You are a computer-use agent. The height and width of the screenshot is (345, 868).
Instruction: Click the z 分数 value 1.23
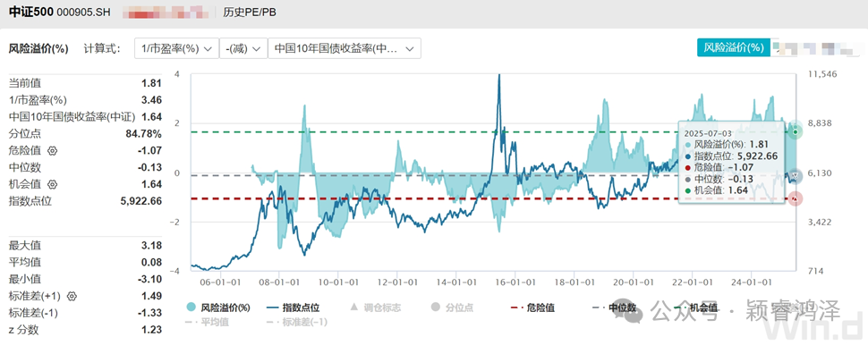pos(152,330)
